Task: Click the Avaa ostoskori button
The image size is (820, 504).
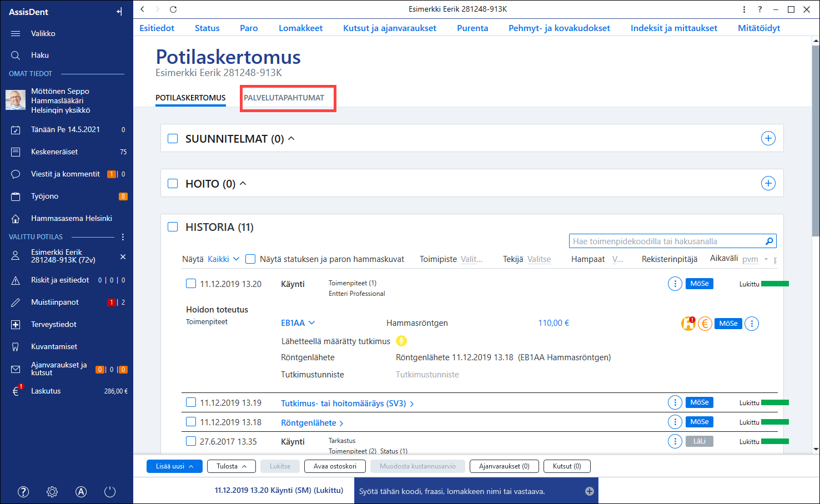Action: [335, 466]
